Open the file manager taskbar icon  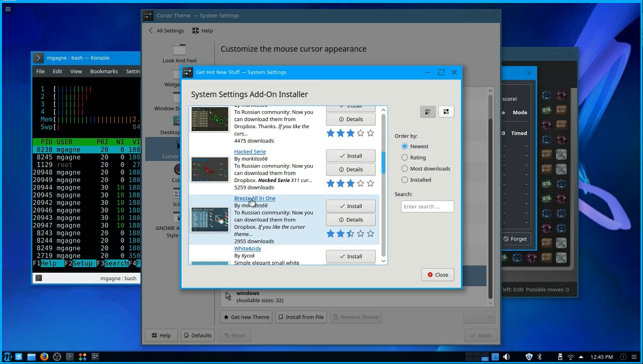point(31,357)
